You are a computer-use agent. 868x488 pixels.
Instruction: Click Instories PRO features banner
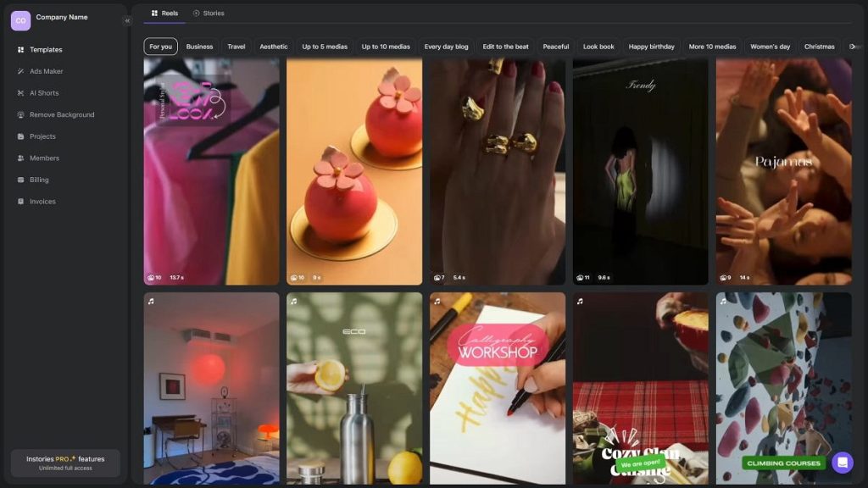point(65,463)
